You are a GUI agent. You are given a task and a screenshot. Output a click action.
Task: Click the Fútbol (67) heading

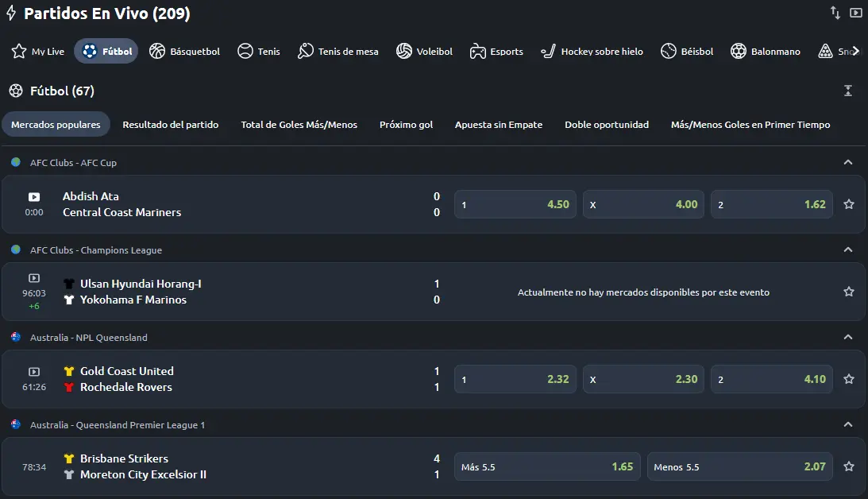(x=62, y=91)
